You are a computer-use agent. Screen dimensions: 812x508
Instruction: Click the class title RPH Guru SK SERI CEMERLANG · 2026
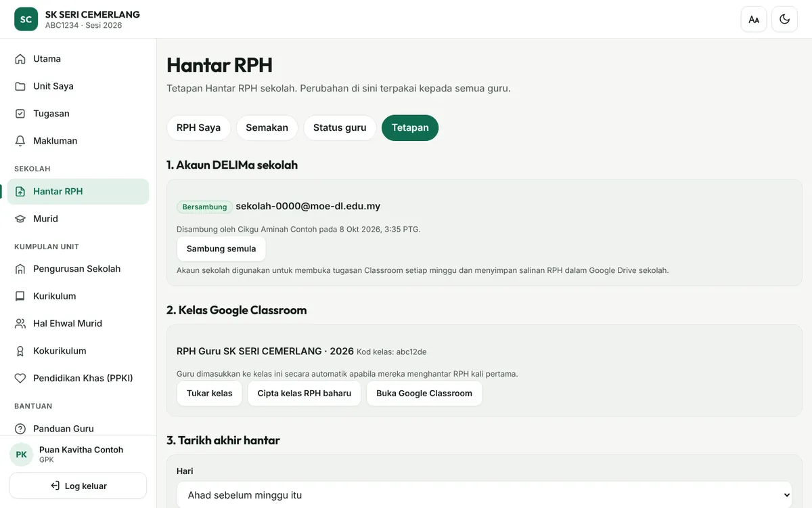point(265,352)
